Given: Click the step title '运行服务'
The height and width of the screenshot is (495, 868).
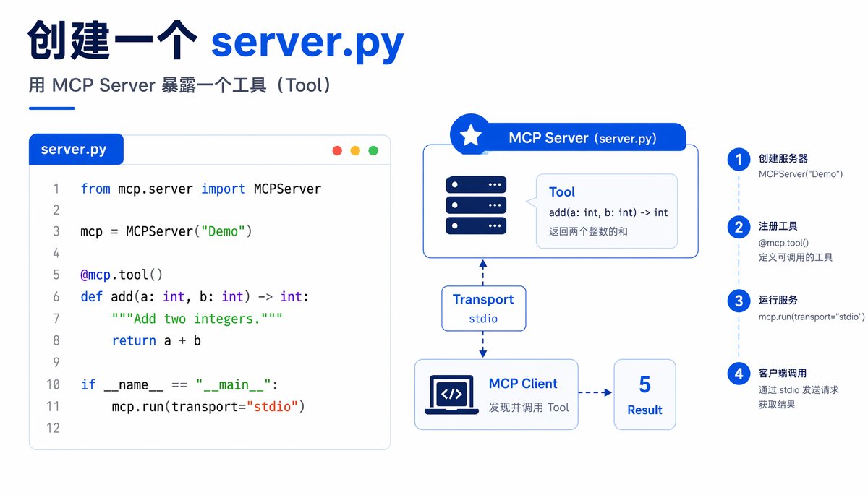Looking at the screenshot, I should [778, 300].
